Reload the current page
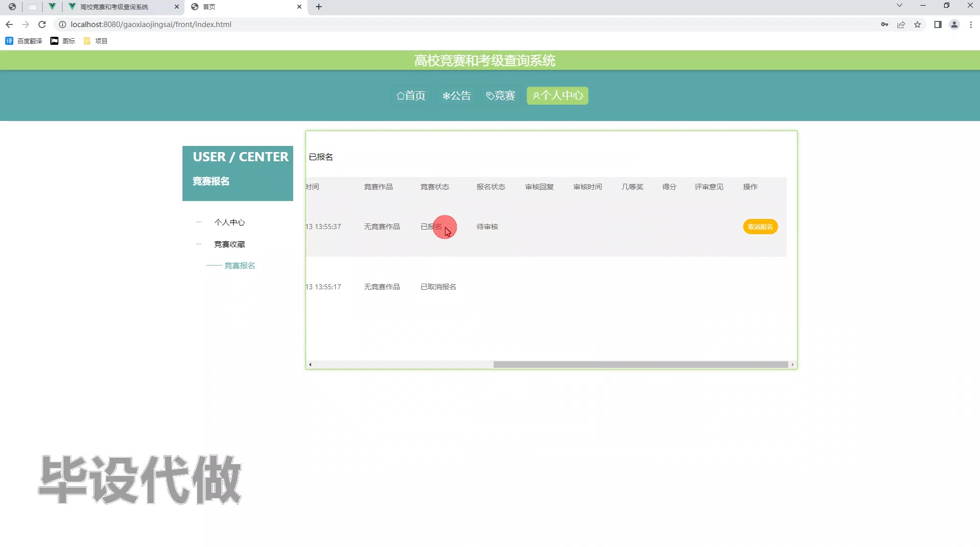The image size is (980, 547). tap(42, 24)
